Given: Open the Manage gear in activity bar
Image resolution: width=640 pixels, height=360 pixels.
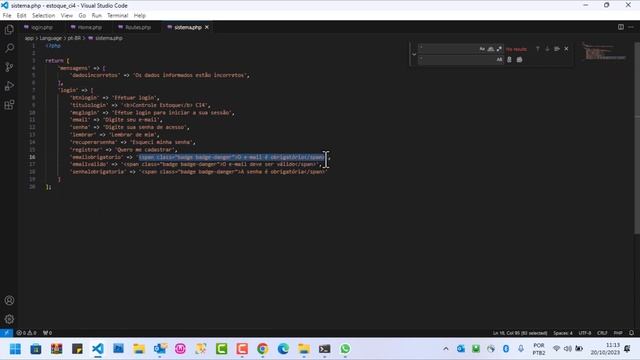Looking at the screenshot, I should tap(9, 319).
